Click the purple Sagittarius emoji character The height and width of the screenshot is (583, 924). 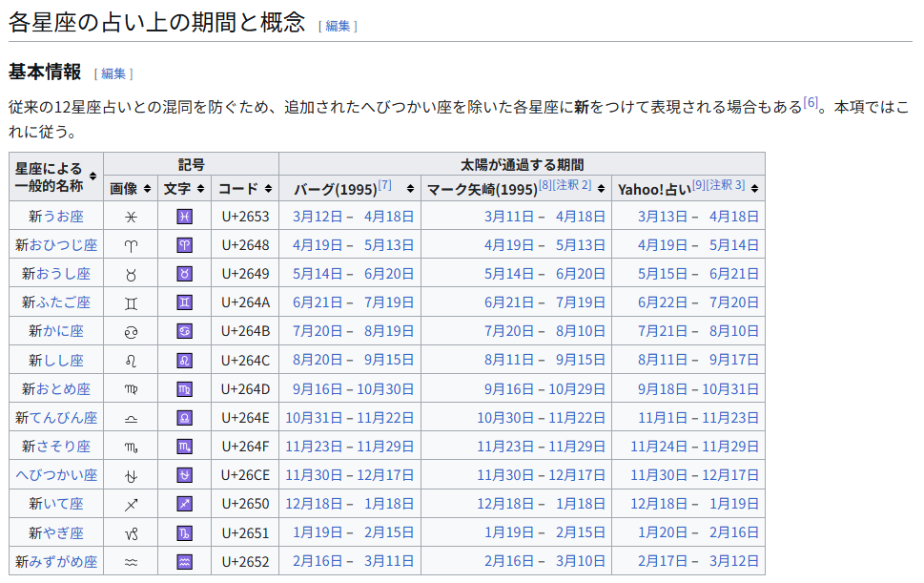(184, 504)
